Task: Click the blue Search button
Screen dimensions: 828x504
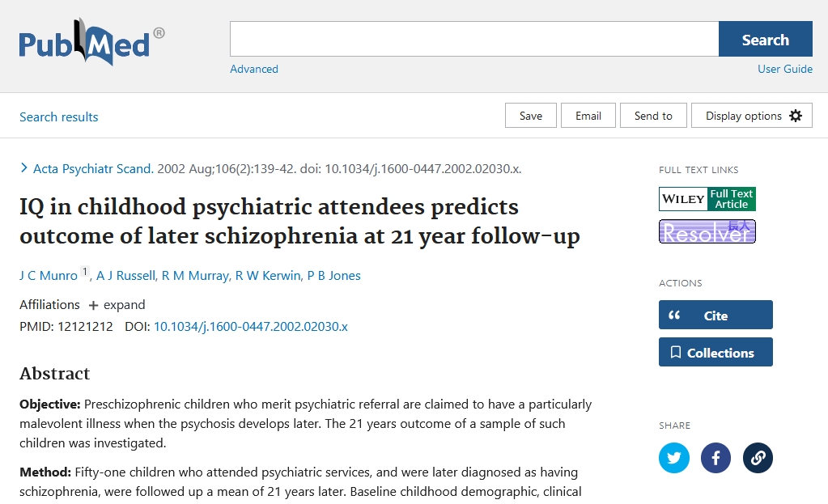Action: pyautogui.click(x=765, y=39)
